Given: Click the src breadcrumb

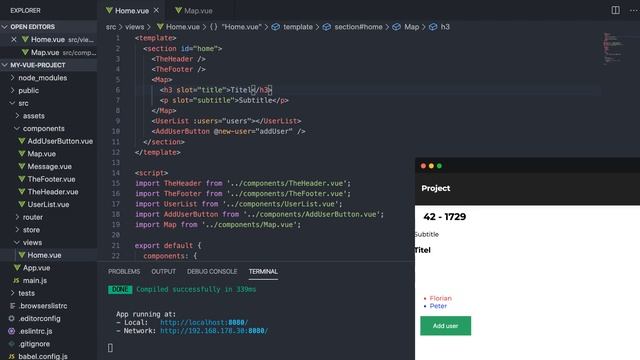Looking at the screenshot, I should 111,27.
